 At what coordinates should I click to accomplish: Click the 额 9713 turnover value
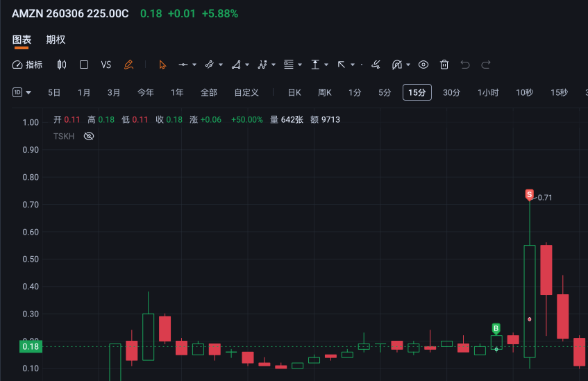coord(325,119)
